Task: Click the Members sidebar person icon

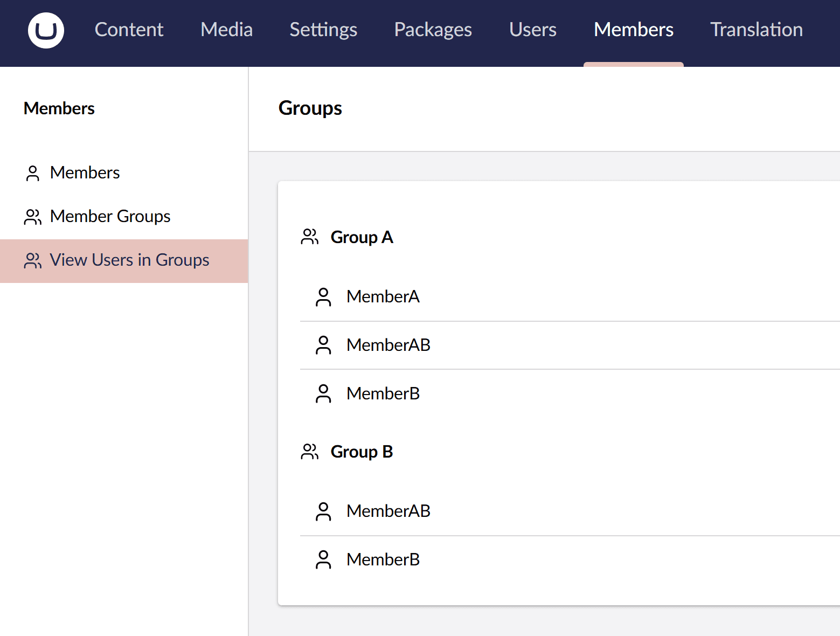Action: coord(32,173)
